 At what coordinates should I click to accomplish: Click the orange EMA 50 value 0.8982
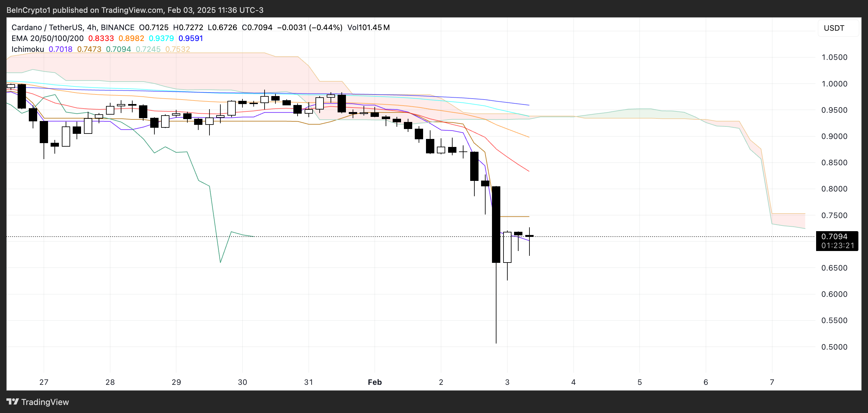tap(131, 38)
